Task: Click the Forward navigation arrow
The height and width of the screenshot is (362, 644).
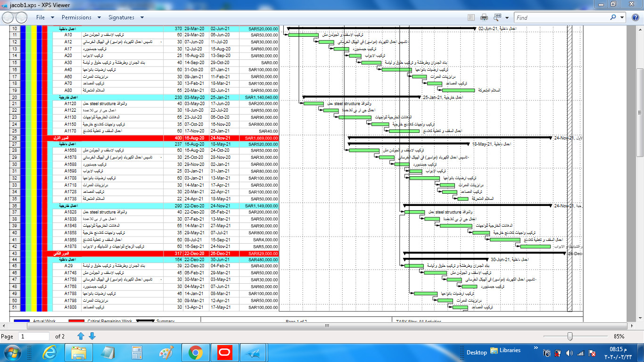Action: pyautogui.click(x=22, y=17)
